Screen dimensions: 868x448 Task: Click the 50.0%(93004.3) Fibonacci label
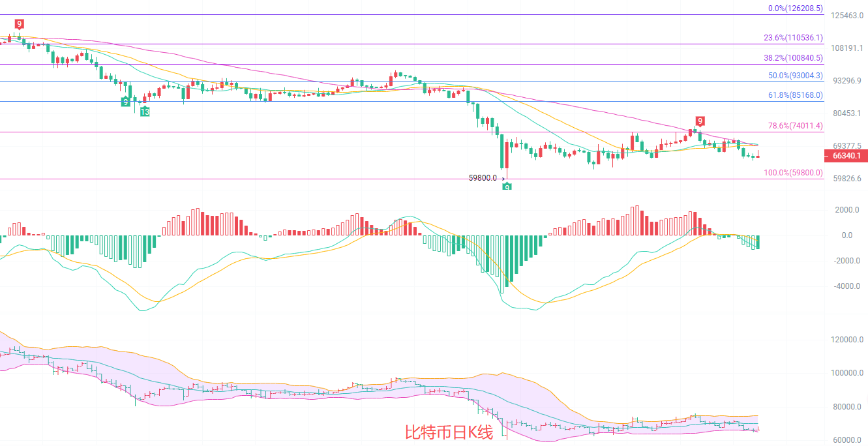click(795, 76)
